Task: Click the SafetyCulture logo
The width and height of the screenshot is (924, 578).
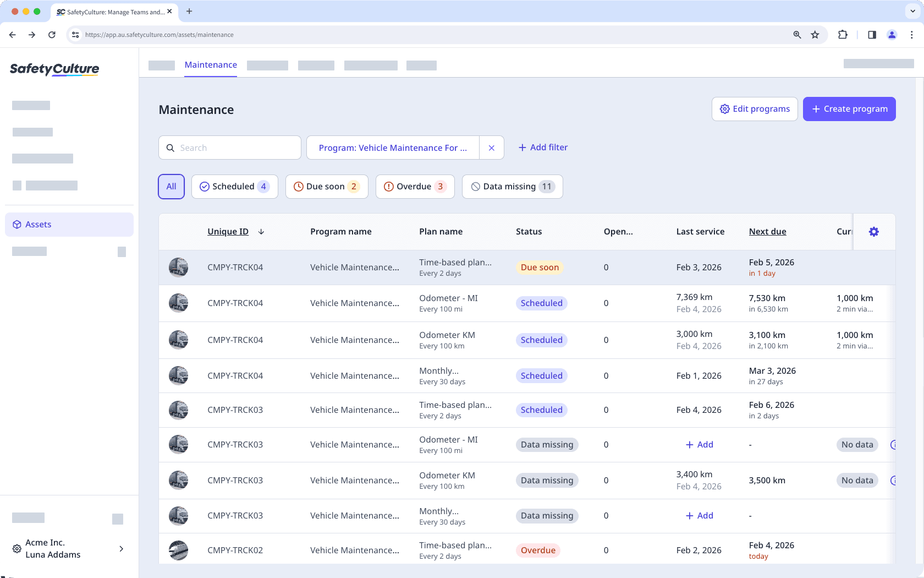Action: click(x=54, y=69)
